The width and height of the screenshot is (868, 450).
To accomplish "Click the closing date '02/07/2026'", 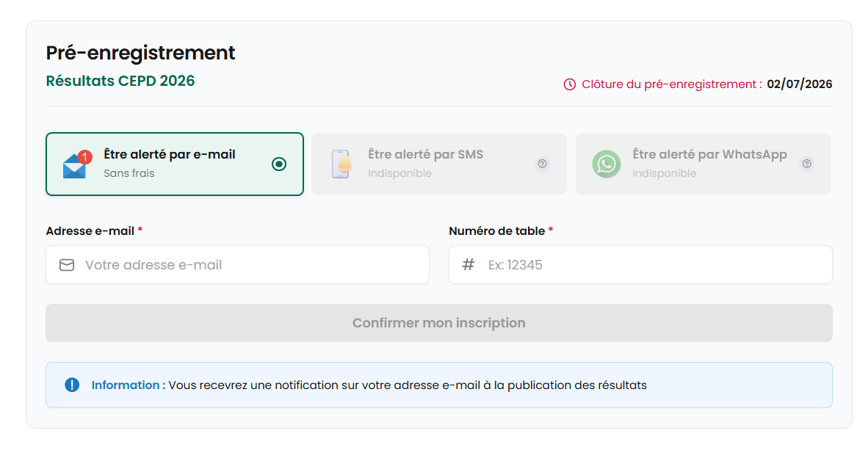I will click(x=800, y=84).
